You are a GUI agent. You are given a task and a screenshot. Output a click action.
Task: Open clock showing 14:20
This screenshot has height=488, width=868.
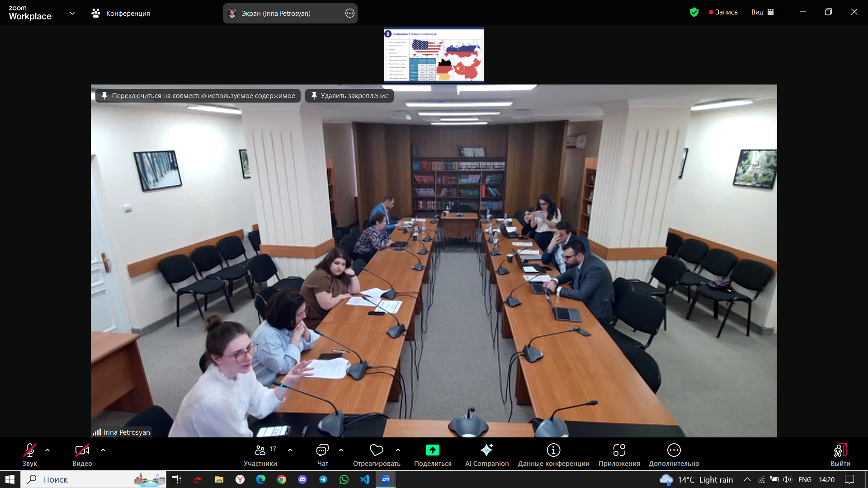pyautogui.click(x=826, y=479)
